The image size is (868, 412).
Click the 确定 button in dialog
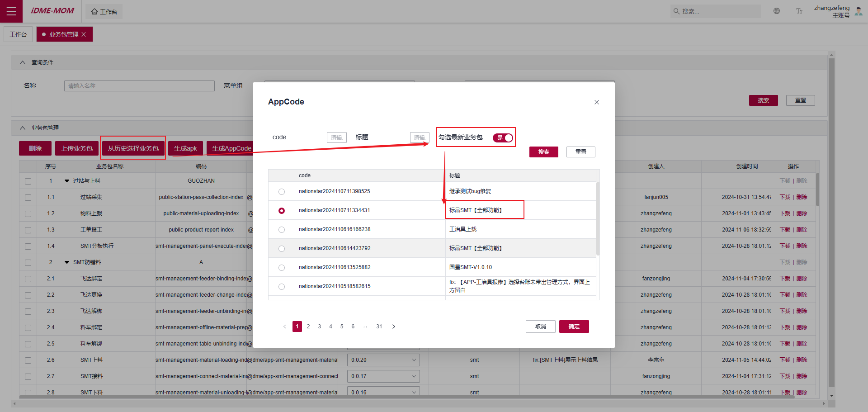point(574,327)
